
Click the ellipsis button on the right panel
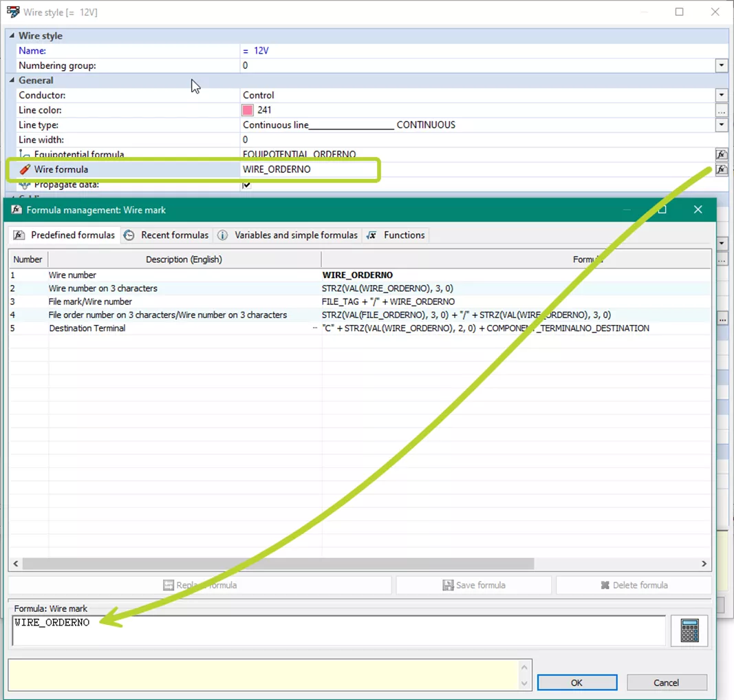(x=722, y=319)
